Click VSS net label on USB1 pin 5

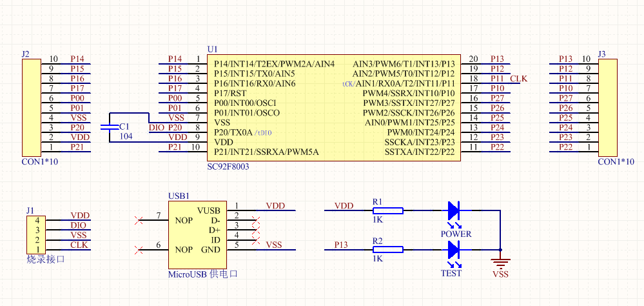coord(273,245)
